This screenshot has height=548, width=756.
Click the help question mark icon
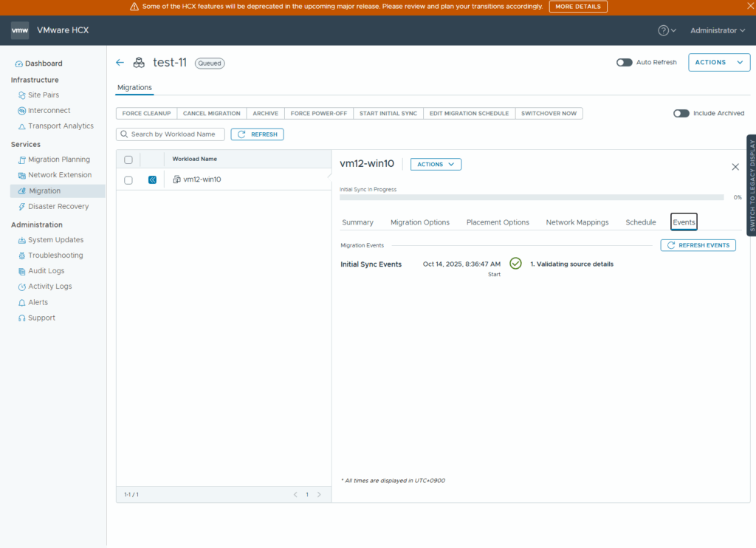click(x=663, y=30)
